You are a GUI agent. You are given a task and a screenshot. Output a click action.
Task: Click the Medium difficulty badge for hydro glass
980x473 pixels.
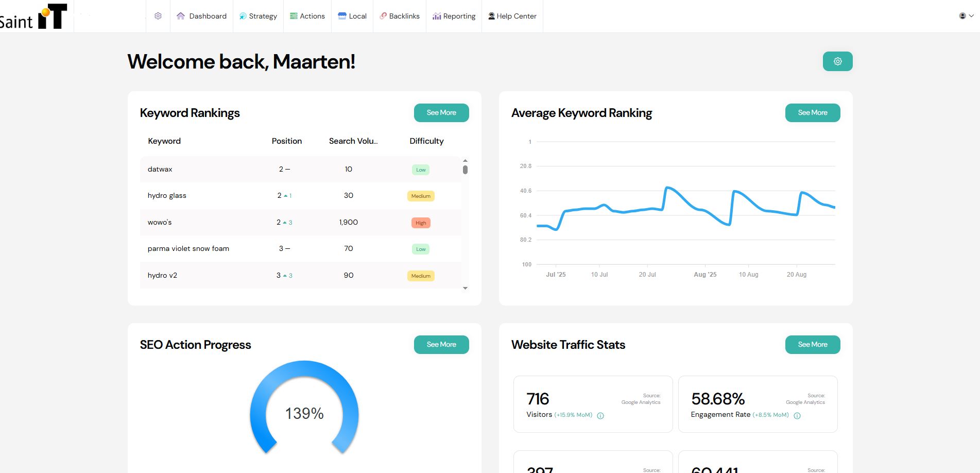[421, 196]
